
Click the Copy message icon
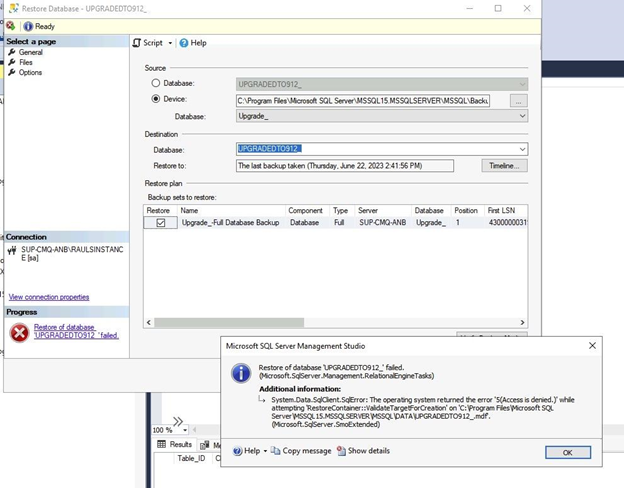coord(276,451)
